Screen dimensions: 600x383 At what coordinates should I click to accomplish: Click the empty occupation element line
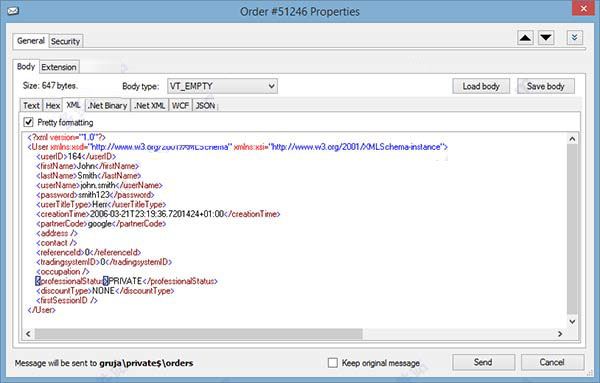(x=63, y=271)
